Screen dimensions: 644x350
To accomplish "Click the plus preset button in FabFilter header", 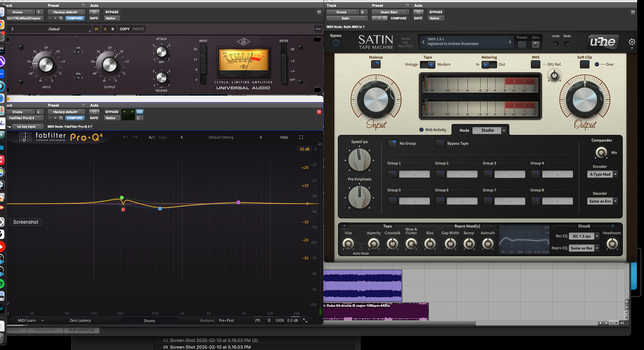I will [55, 118].
